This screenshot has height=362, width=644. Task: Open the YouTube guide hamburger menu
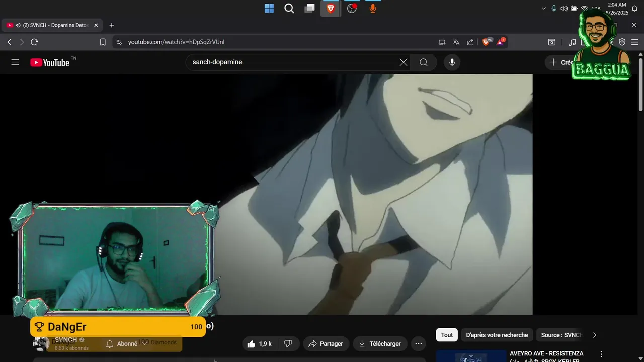click(15, 62)
